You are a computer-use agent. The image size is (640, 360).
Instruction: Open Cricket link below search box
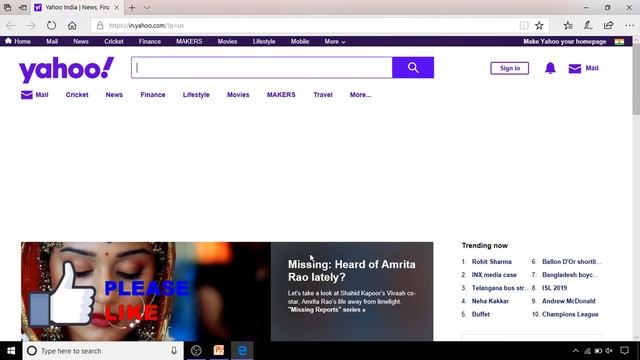77,95
